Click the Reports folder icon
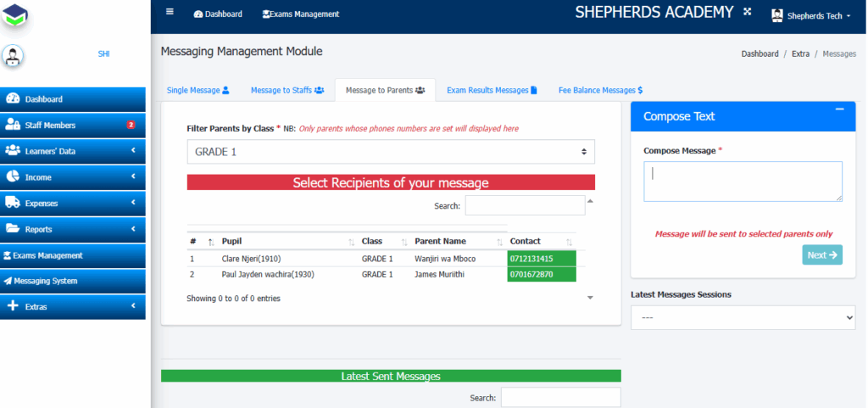 (13, 228)
